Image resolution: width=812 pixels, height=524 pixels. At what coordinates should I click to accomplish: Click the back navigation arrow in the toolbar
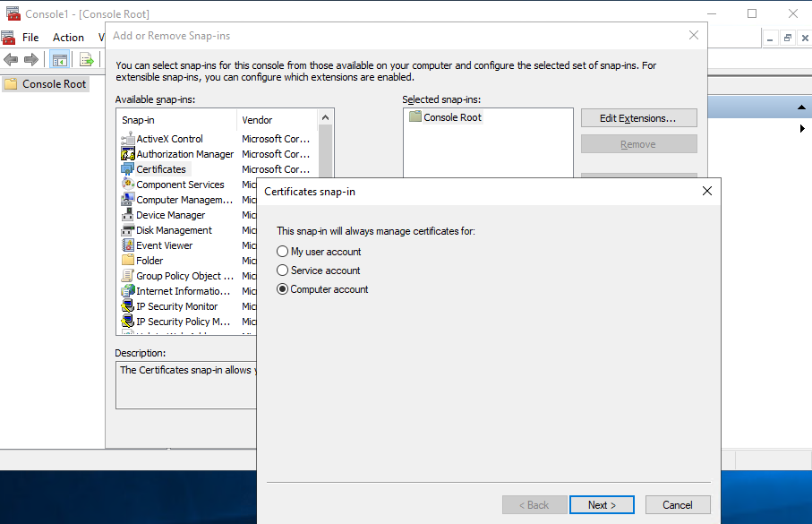pyautogui.click(x=10, y=58)
